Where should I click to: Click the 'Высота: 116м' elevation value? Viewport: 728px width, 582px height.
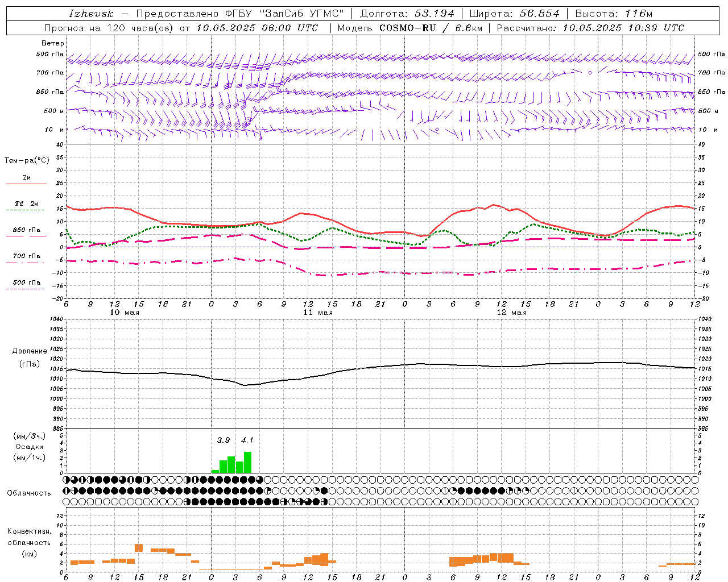pos(614,14)
